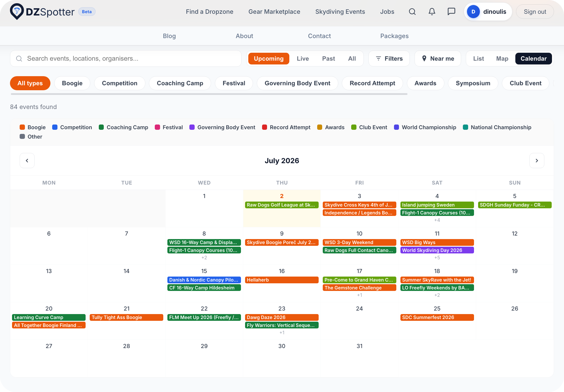Open the Hellaherb event
This screenshot has width=564, height=392.
click(282, 280)
